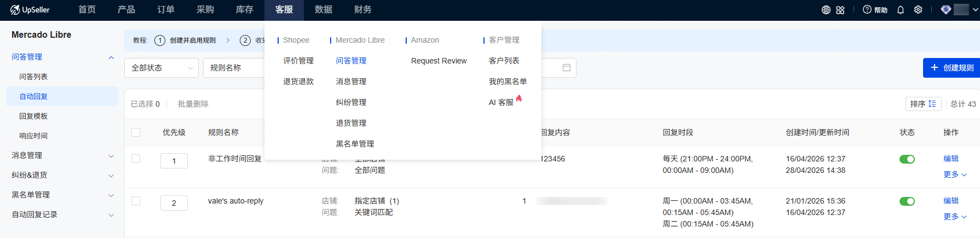Open the 客服 top menu
The width and height of the screenshot is (980, 238).
pos(284,10)
